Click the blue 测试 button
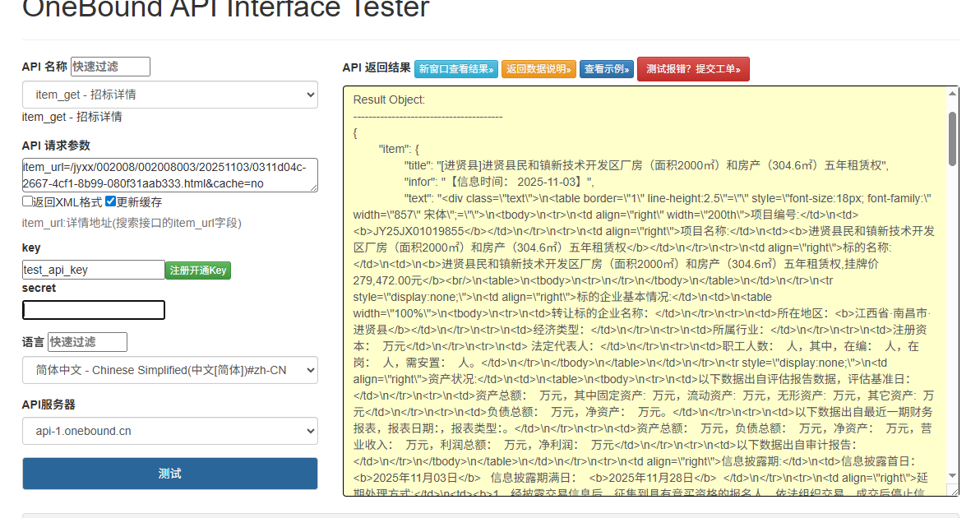The height and width of the screenshot is (518, 980). pyautogui.click(x=170, y=474)
